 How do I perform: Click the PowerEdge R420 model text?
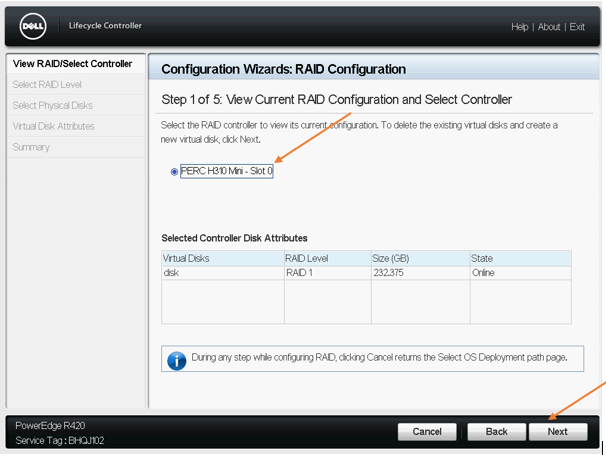coord(50,426)
